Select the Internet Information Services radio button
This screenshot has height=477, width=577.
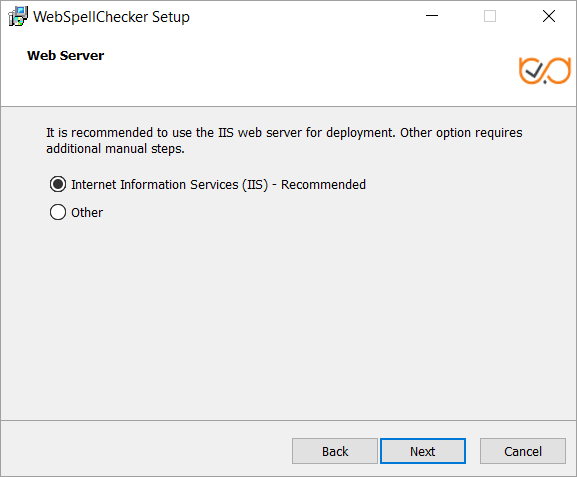pos(58,184)
